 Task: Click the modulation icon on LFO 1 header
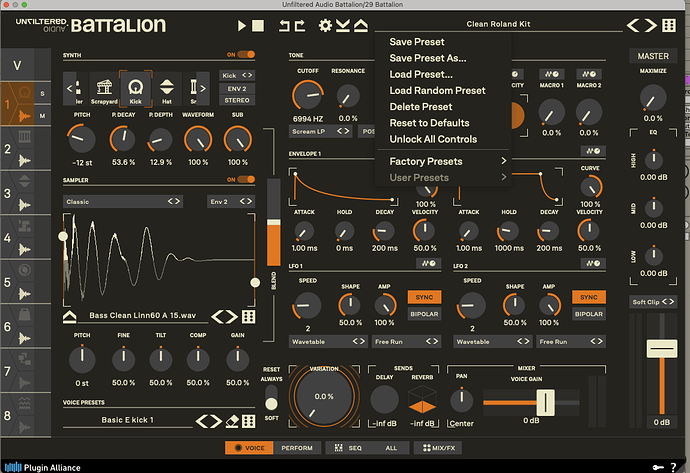[x=428, y=264]
